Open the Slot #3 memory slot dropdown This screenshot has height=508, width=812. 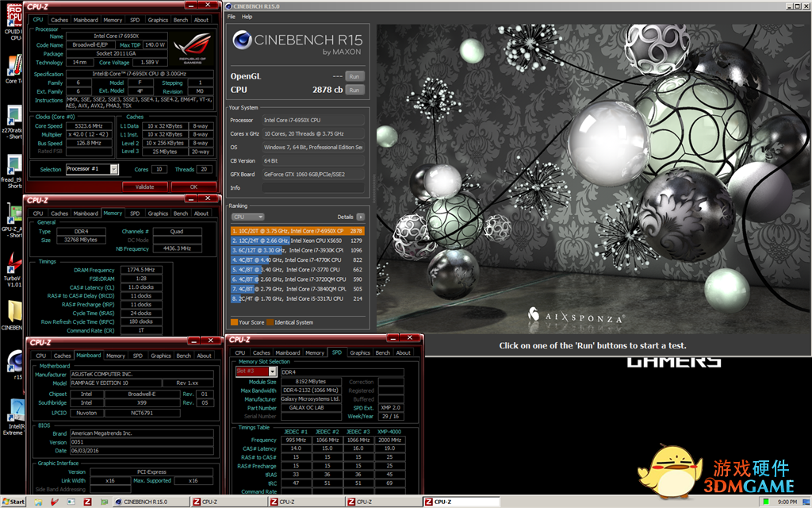273,371
